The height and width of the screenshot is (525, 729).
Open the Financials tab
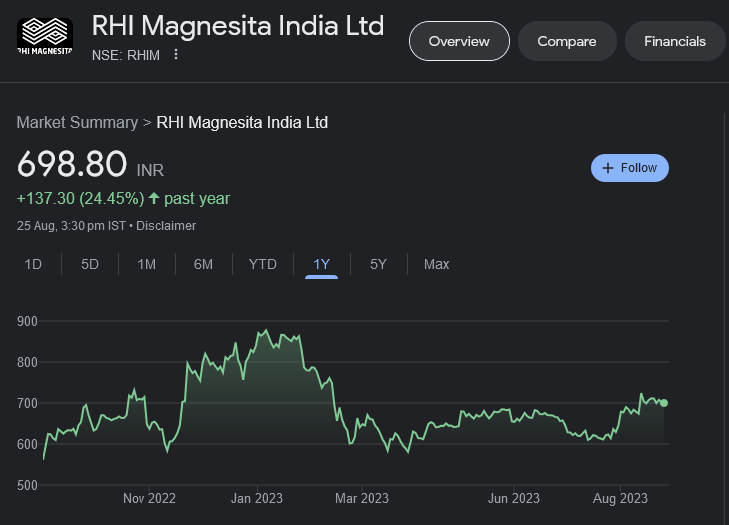(x=674, y=41)
